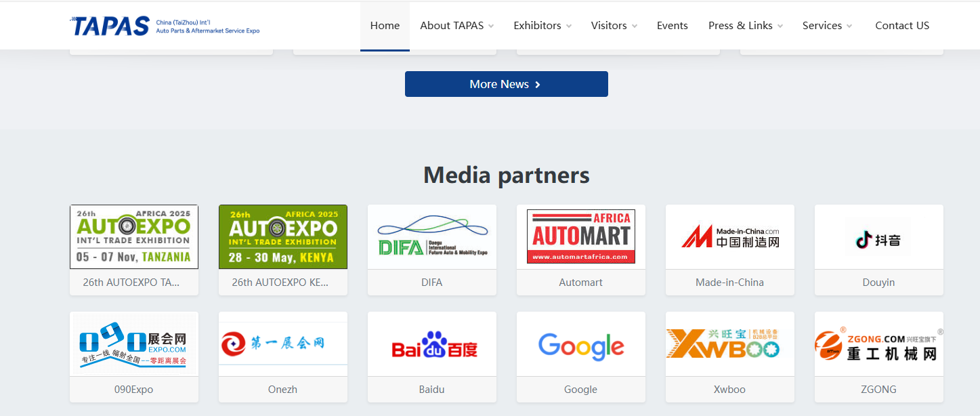Open the Visitors menu item
The width and height of the screenshot is (980, 416).
[609, 26]
